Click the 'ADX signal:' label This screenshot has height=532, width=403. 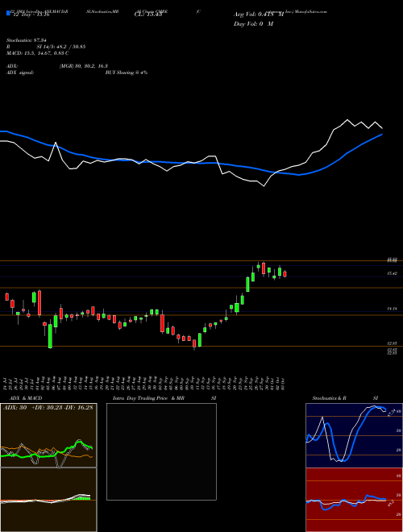pos(19,73)
